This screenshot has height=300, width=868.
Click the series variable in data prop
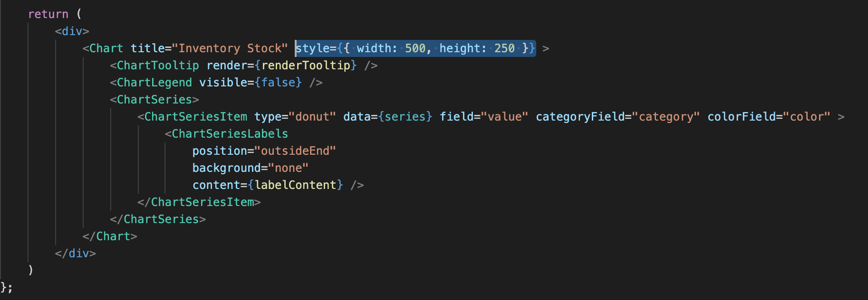(405, 117)
